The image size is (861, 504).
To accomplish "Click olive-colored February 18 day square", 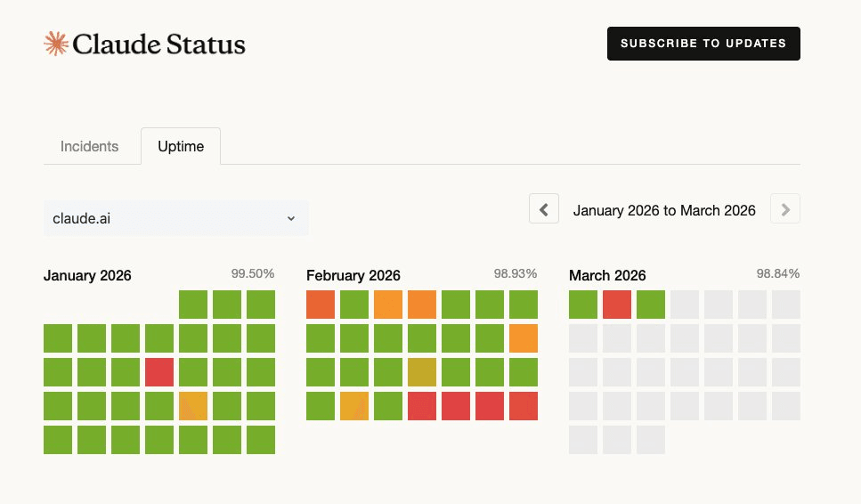I will (422, 372).
